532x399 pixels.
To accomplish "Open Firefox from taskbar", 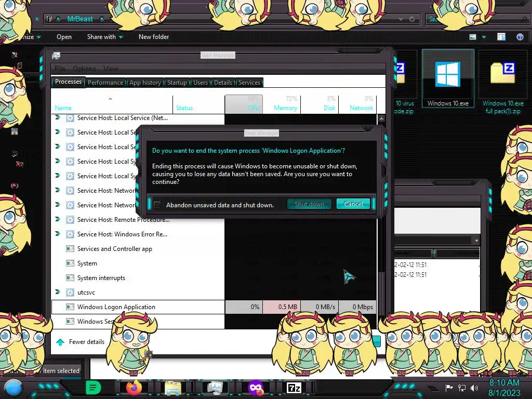I will (134, 388).
